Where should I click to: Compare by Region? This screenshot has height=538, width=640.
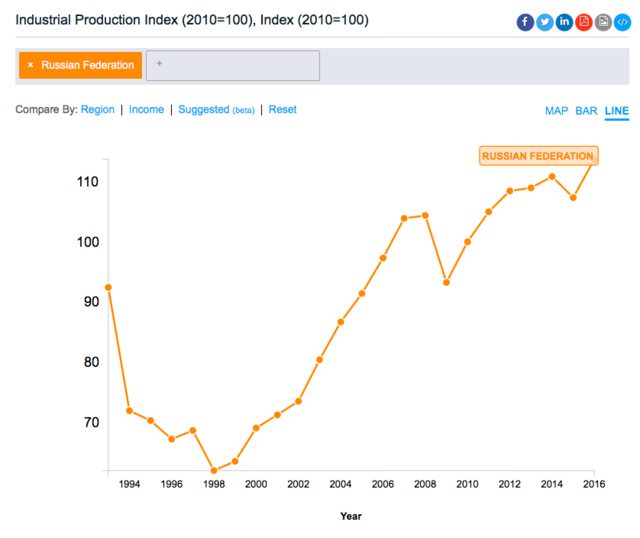[x=98, y=109]
